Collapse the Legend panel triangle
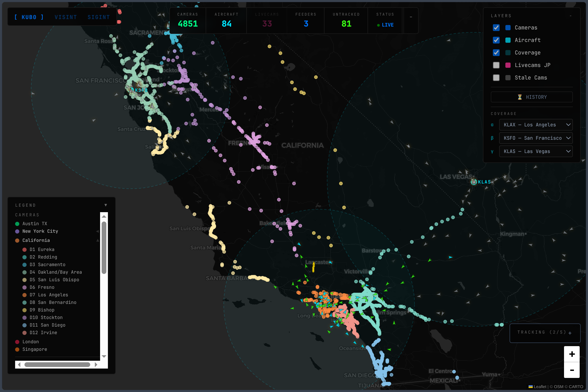Viewport: 588px width, 392px height. 106,205
